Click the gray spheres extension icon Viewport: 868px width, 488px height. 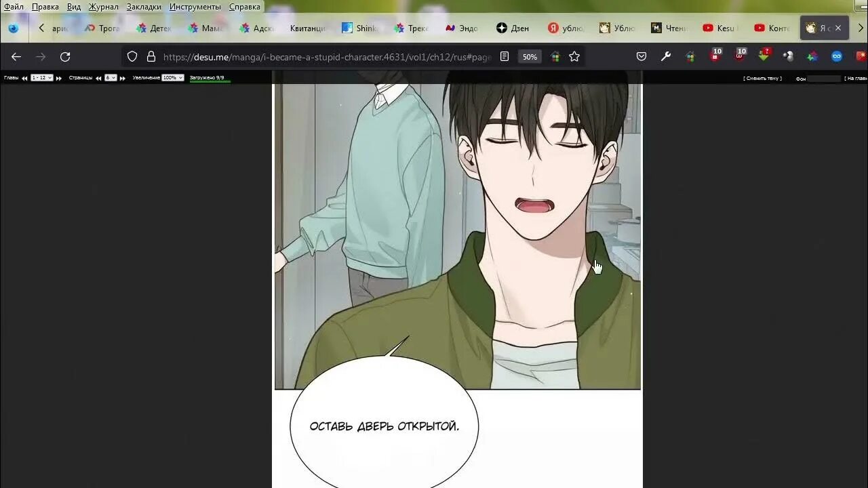788,57
